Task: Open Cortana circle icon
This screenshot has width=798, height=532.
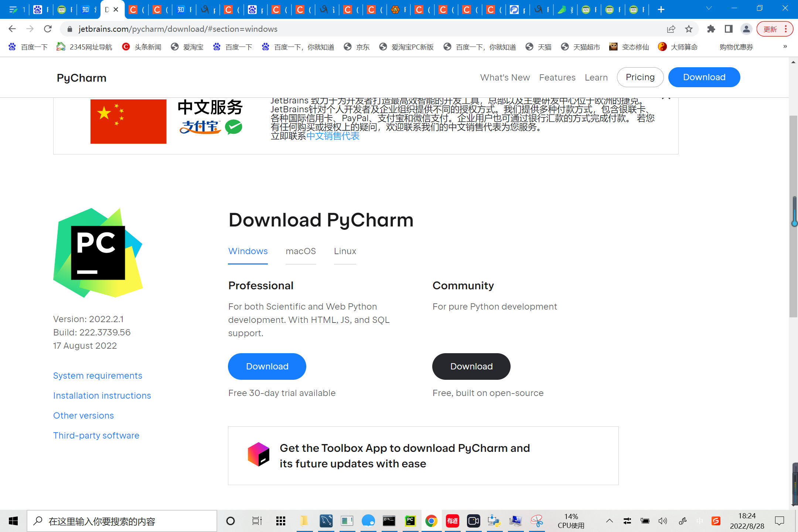Action: click(x=231, y=521)
